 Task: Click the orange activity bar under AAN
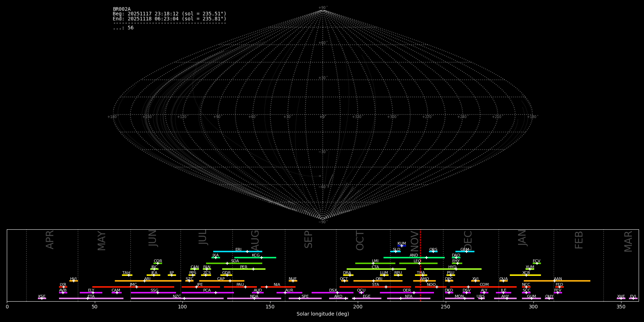tap(557, 281)
